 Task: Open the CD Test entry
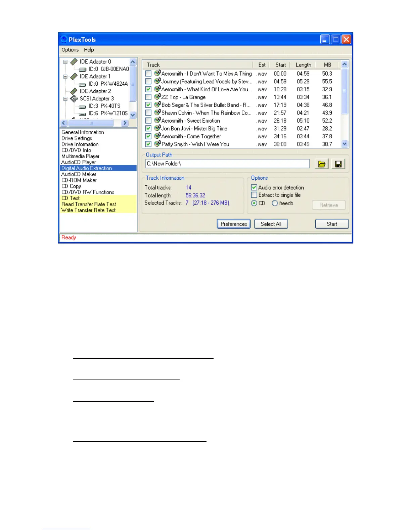(x=71, y=198)
